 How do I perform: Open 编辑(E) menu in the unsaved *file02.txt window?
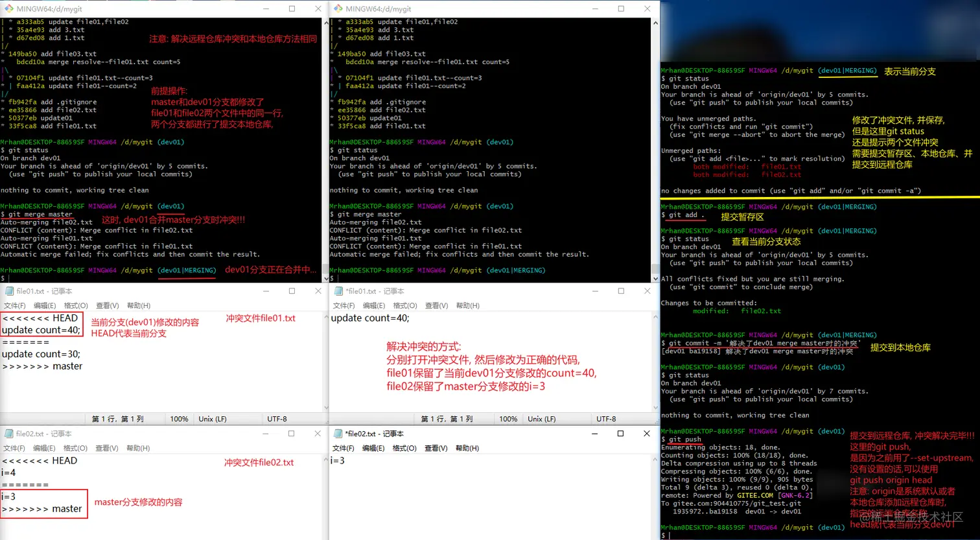tap(373, 448)
